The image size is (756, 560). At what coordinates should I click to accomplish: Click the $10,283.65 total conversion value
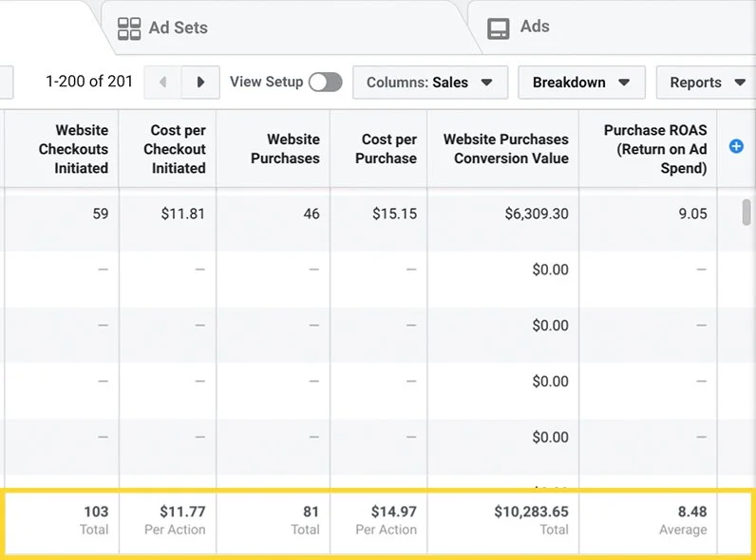[x=531, y=513]
